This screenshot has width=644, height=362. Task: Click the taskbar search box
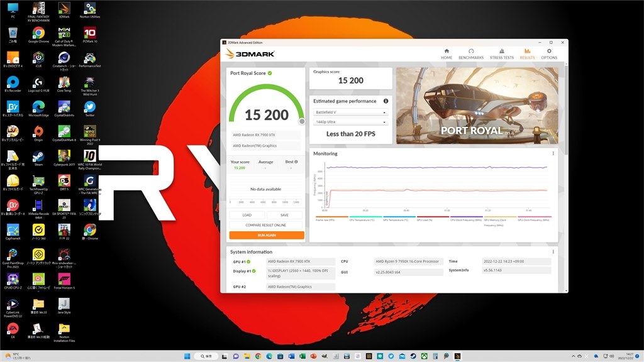pyautogui.click(x=206, y=356)
